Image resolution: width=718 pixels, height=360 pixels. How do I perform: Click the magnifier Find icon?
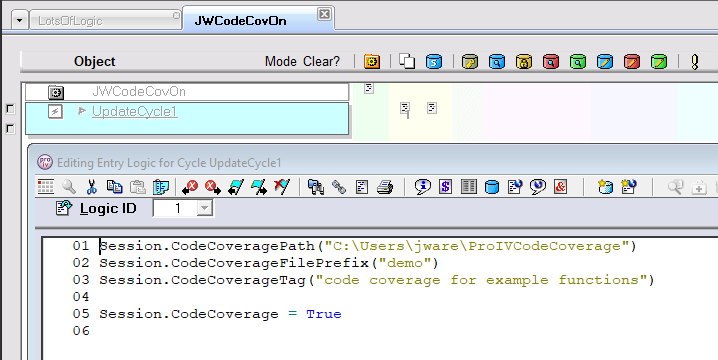coord(69,186)
